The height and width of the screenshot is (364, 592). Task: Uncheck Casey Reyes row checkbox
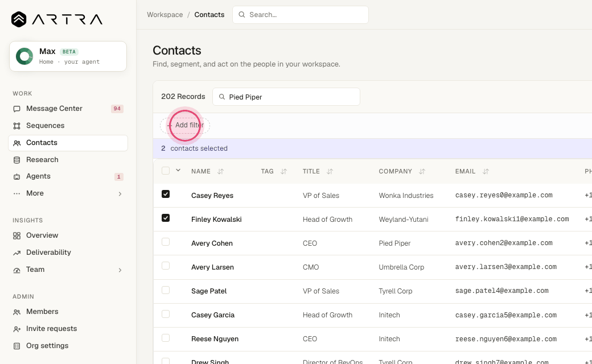click(x=166, y=194)
